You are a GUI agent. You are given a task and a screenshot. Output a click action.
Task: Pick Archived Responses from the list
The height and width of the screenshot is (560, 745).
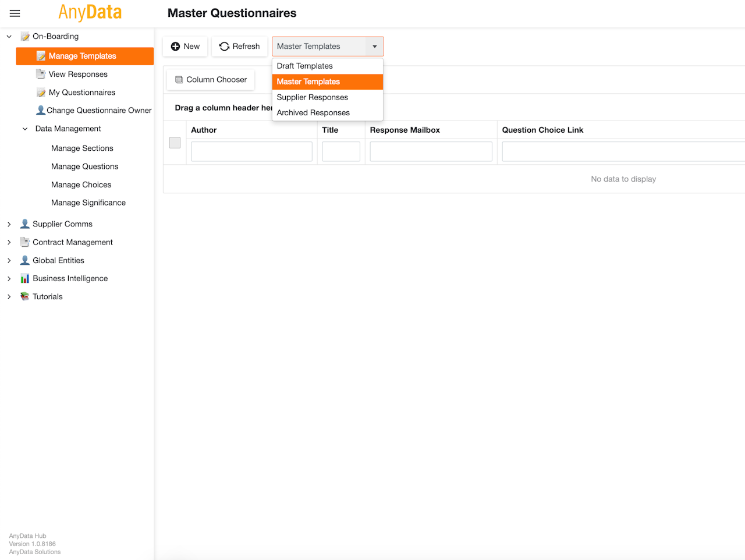[328, 113]
